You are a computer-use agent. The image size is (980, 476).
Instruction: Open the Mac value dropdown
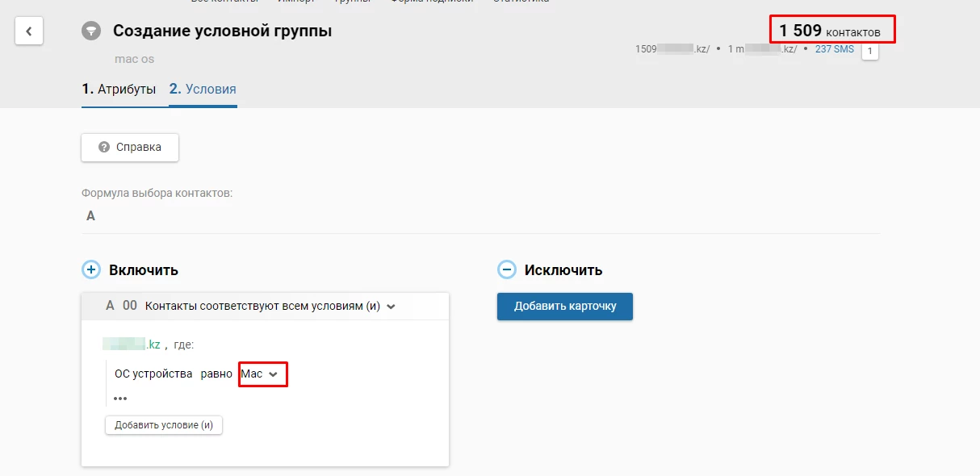(262, 374)
